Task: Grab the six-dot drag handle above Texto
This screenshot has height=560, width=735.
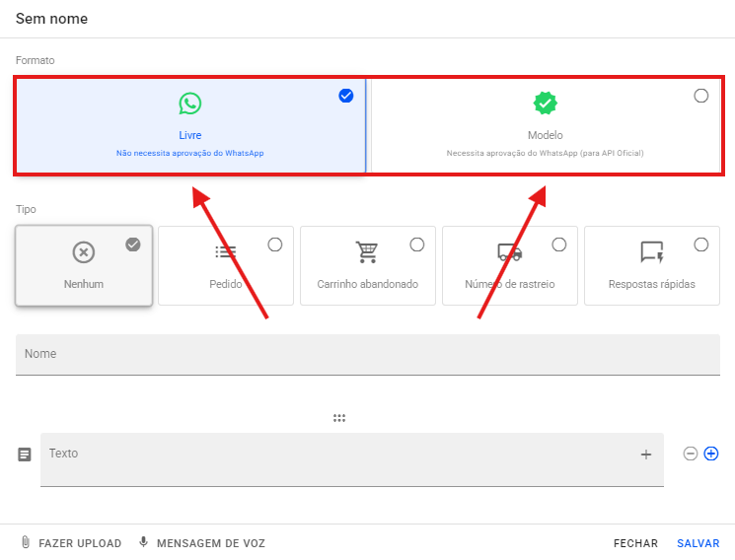Action: coord(339,418)
